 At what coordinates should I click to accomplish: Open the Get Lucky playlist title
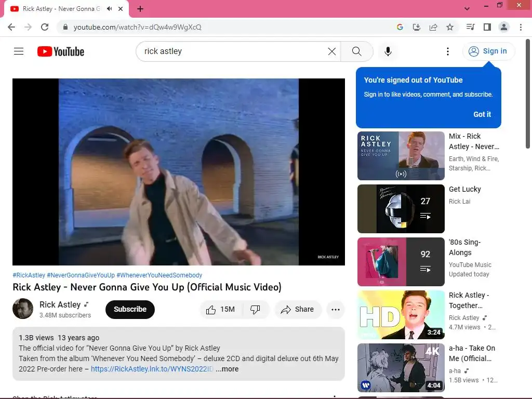[465, 189]
